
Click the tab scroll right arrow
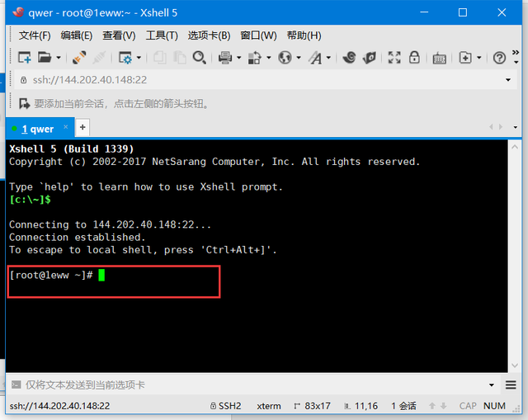coord(501,127)
